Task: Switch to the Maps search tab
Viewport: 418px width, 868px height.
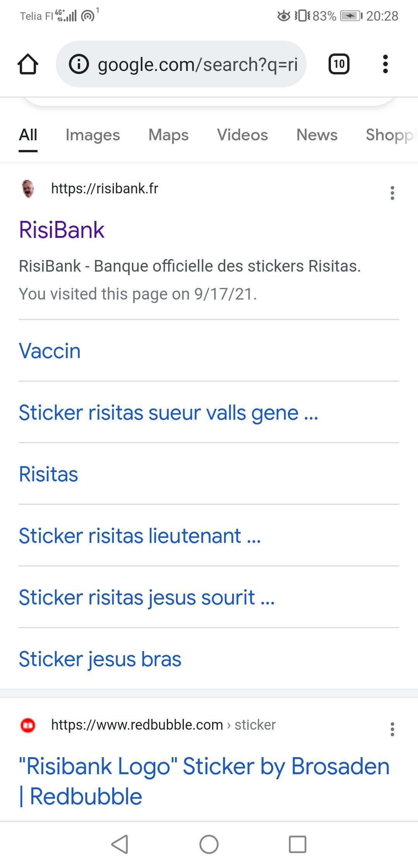Action: (x=168, y=135)
